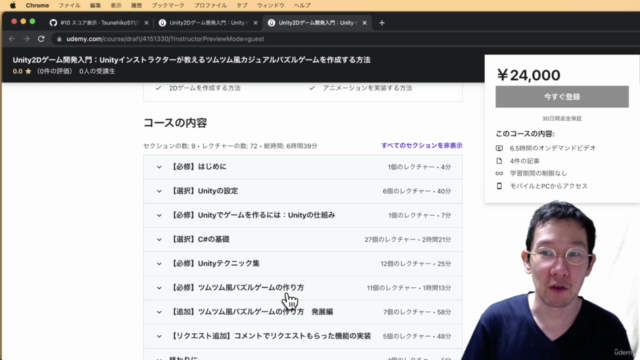Close the middle Unity2Dゲーム開発入門 tab

[256, 23]
